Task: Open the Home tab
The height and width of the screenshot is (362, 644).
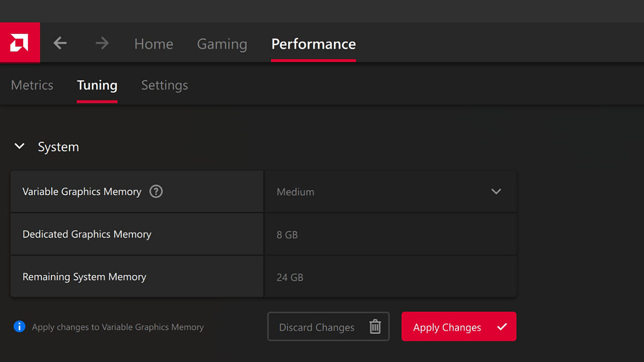Action: (x=153, y=44)
